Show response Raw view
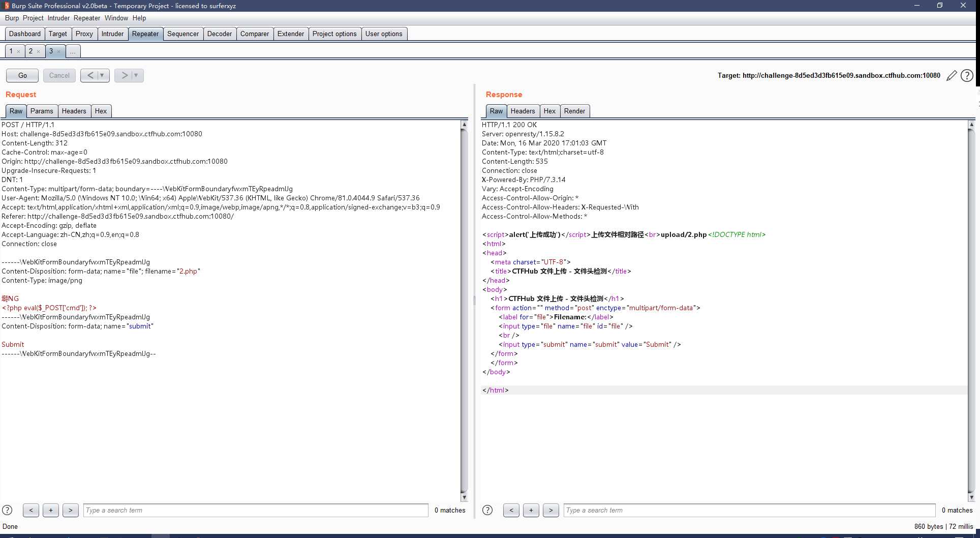 (496, 111)
